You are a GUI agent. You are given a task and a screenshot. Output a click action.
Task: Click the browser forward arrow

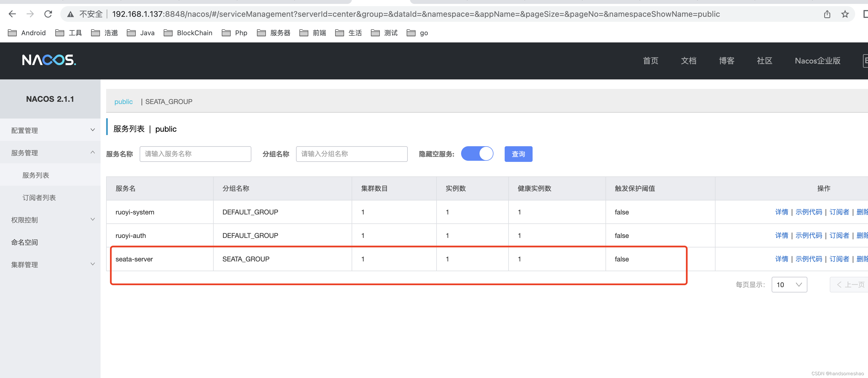click(x=30, y=14)
